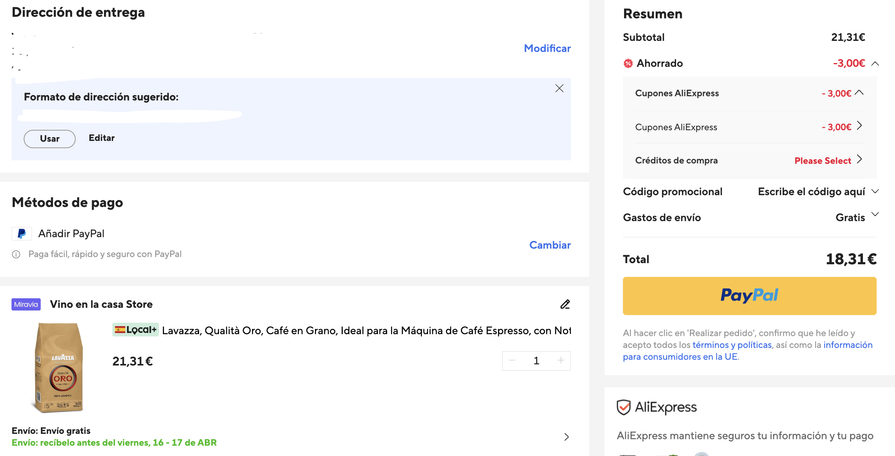The width and height of the screenshot is (895, 456).
Task: Open shipping options arrow for delivery
Action: point(566,437)
